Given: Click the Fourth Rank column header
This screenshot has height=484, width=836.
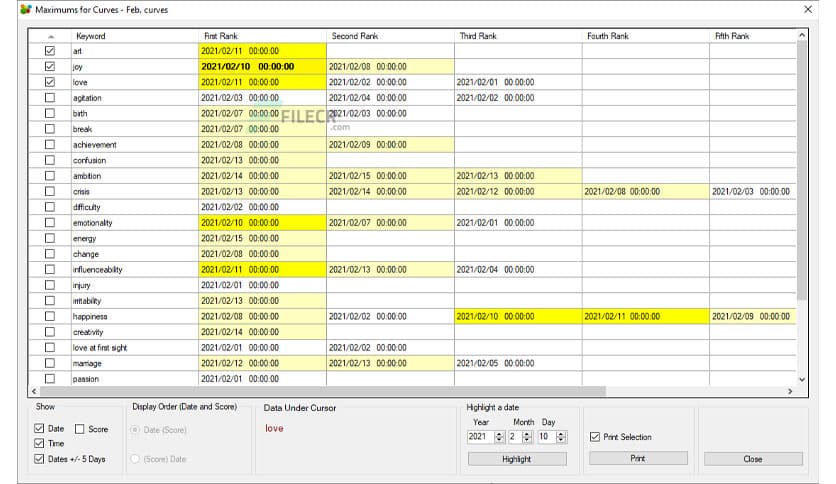Looking at the screenshot, I should [646, 36].
